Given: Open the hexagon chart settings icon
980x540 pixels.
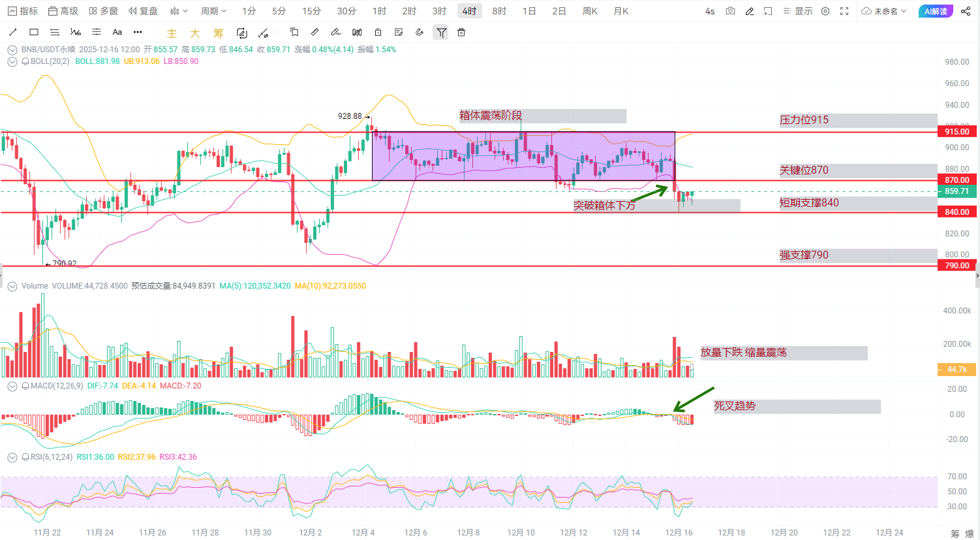Looking at the screenshot, I should [x=825, y=11].
